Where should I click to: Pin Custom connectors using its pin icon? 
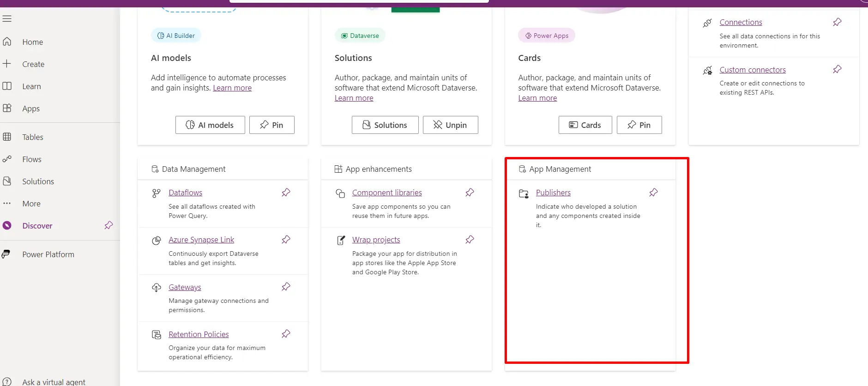837,69
